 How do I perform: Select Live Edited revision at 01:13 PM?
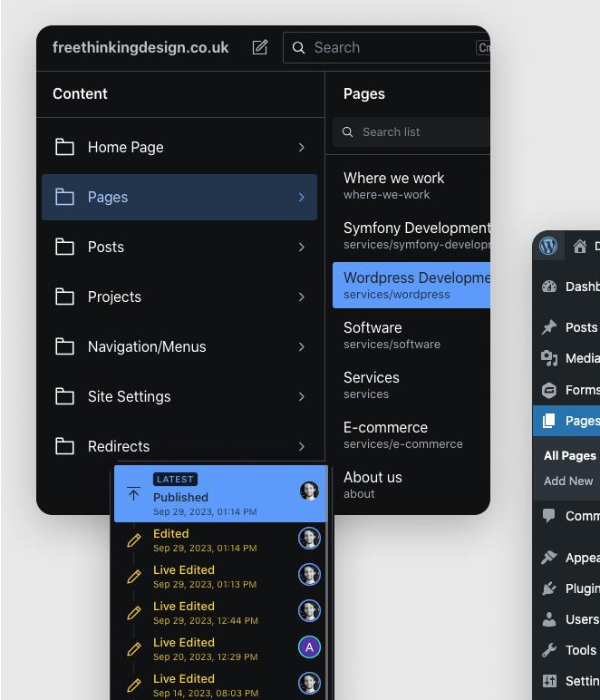[x=220, y=577]
